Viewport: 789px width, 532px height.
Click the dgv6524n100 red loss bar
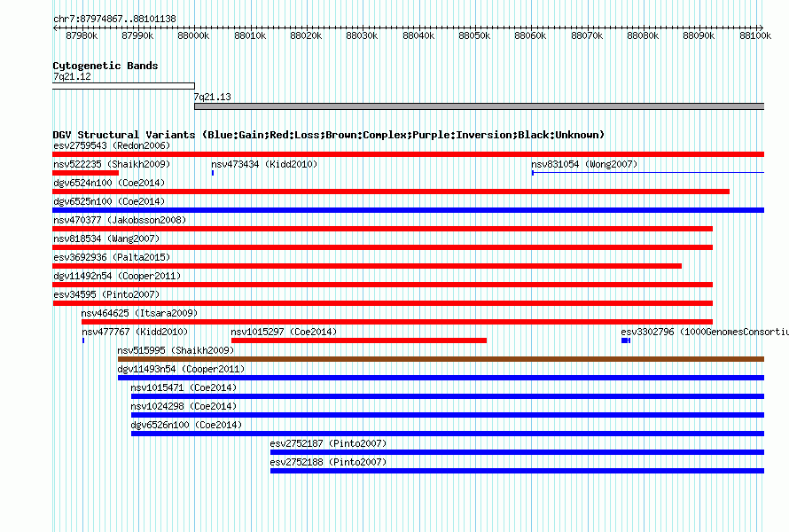click(391, 192)
